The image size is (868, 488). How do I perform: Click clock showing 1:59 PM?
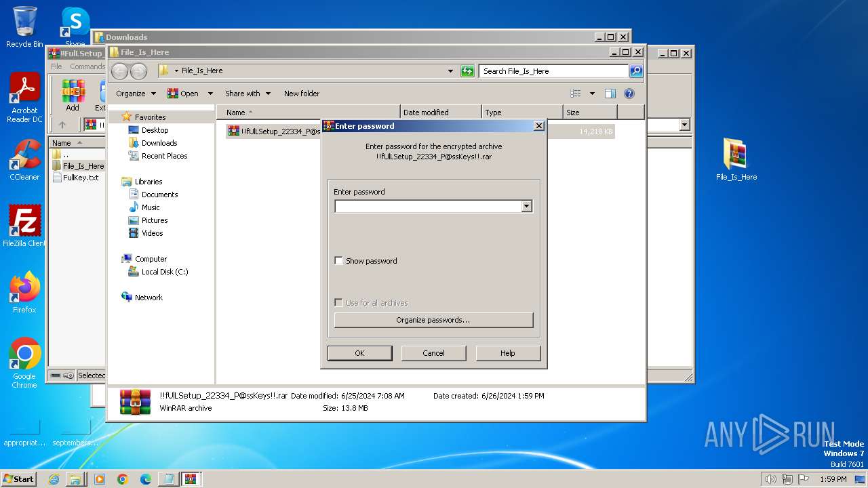point(833,479)
